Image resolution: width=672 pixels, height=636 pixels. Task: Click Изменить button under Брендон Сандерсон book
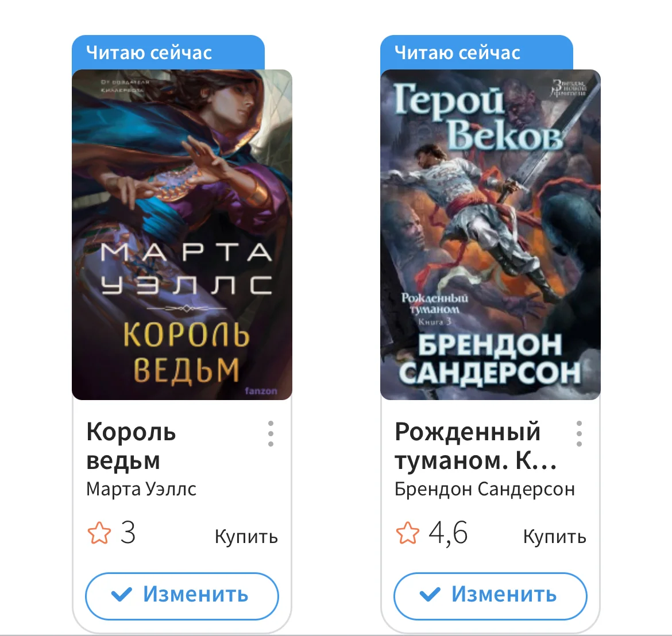pos(491,596)
